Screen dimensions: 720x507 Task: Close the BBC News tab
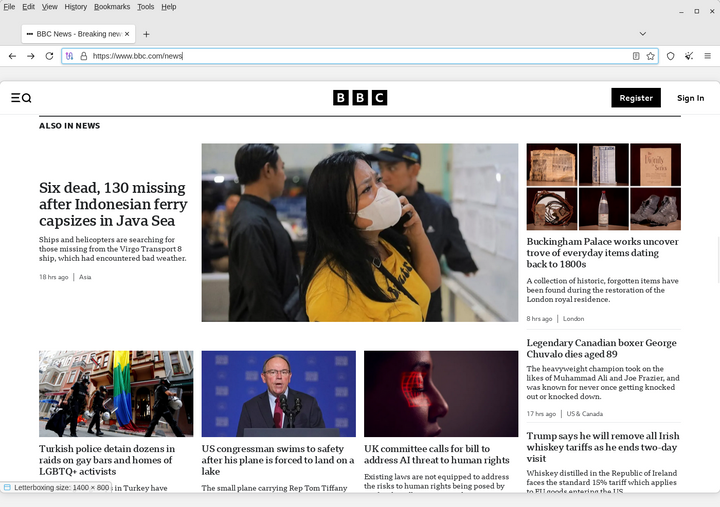[x=127, y=34]
